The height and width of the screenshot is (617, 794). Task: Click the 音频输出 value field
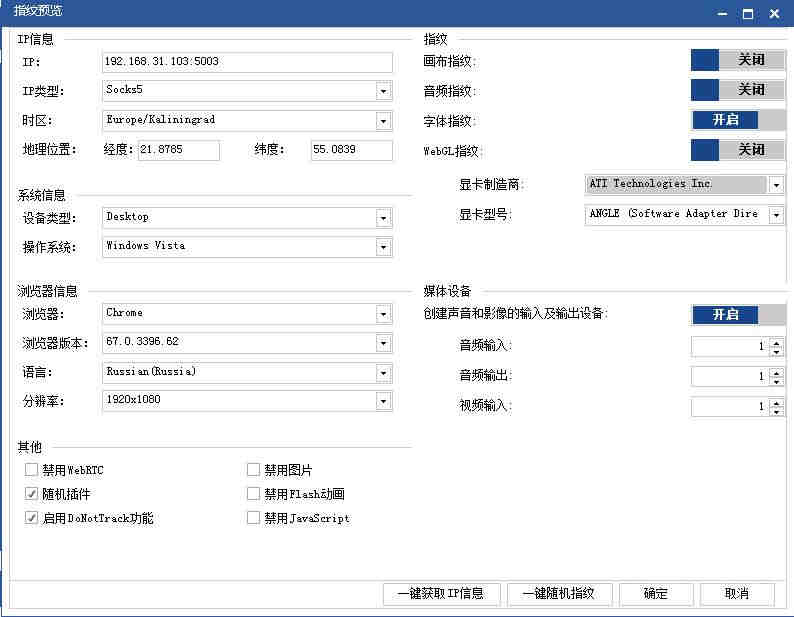click(x=730, y=376)
